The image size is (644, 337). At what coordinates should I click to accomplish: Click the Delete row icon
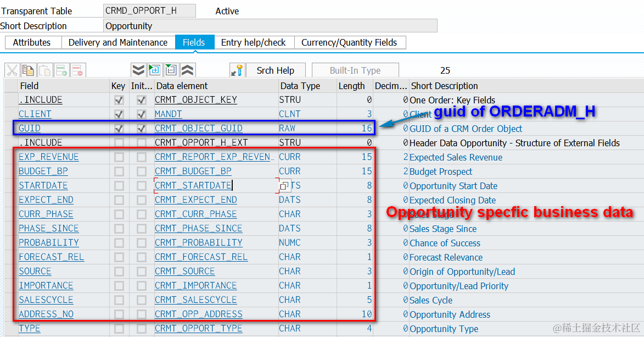(x=77, y=70)
